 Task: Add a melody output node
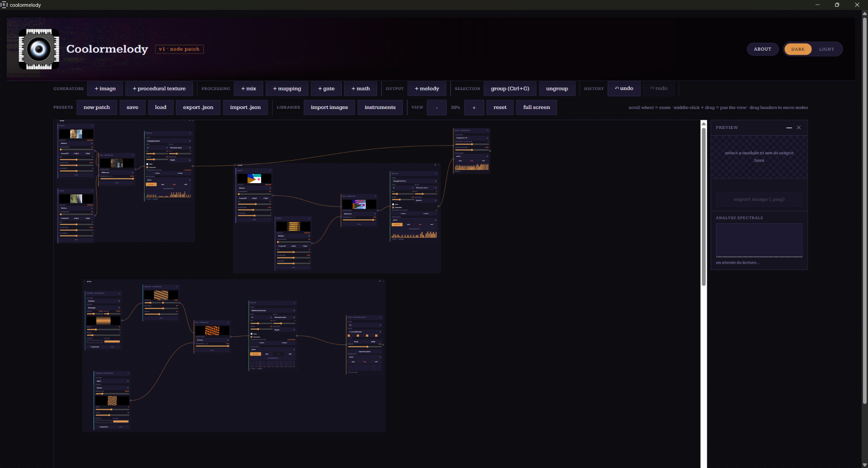click(x=427, y=89)
